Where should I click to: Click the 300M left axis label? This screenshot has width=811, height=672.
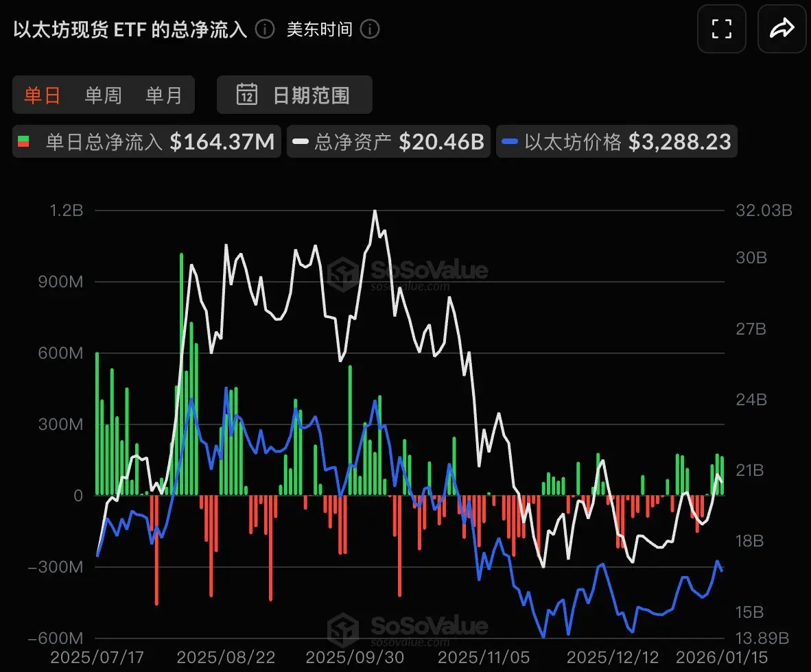click(x=60, y=424)
